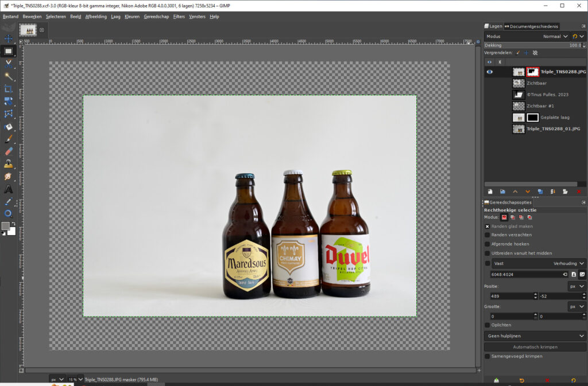Image resolution: width=588 pixels, height=386 pixels.
Task: Select the Unified Transform tool
Action: click(x=8, y=101)
